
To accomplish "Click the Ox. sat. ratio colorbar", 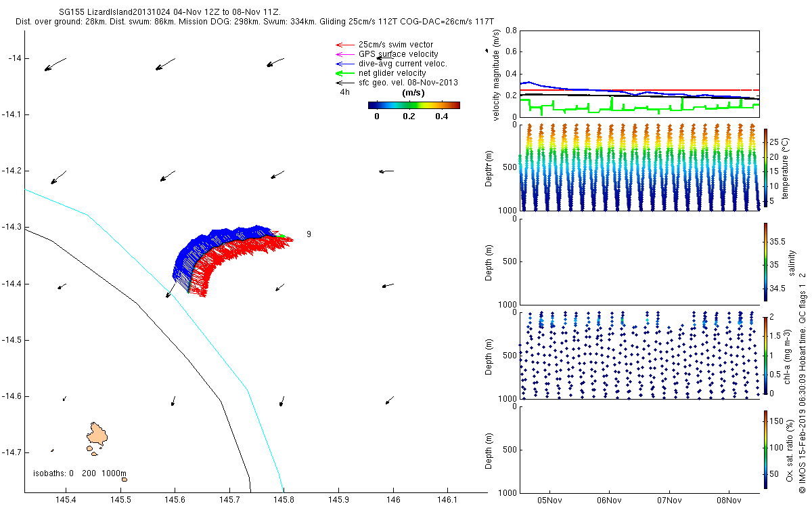I will (765, 449).
